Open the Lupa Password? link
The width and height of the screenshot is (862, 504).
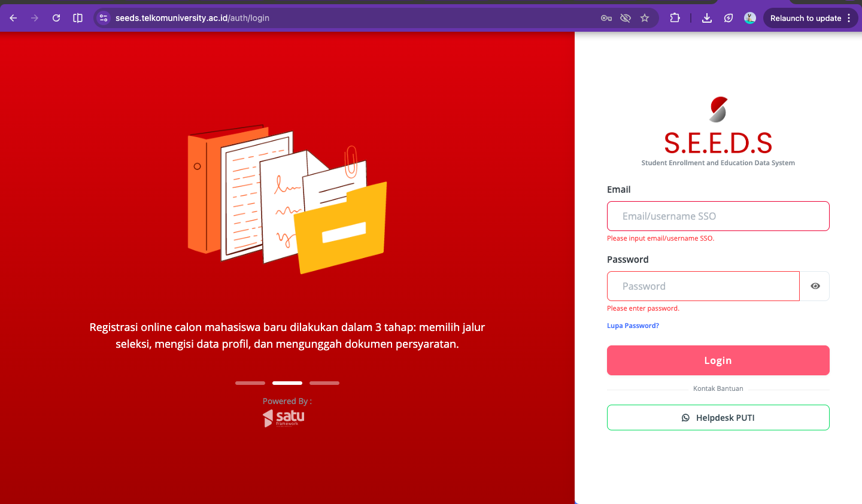[633, 326]
